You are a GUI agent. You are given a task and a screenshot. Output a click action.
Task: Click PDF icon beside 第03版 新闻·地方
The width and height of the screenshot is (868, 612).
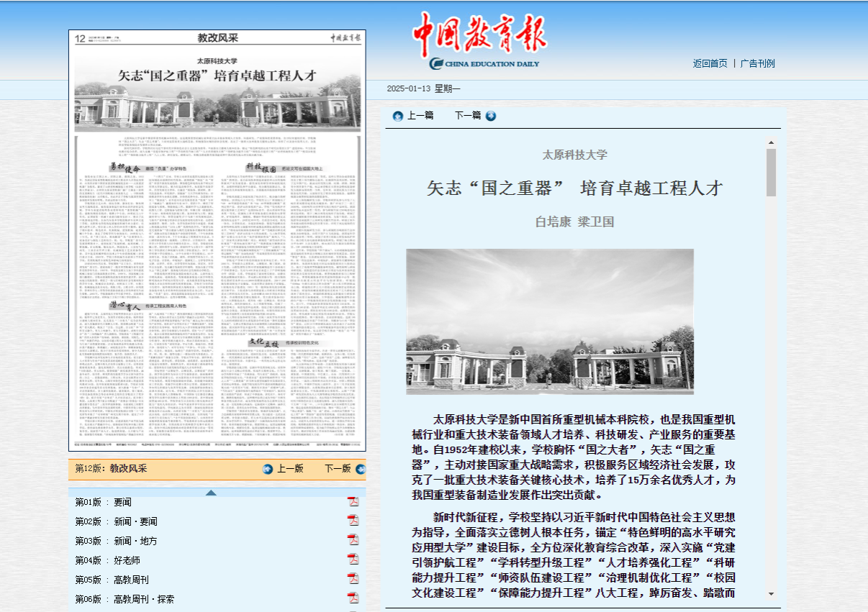(353, 540)
